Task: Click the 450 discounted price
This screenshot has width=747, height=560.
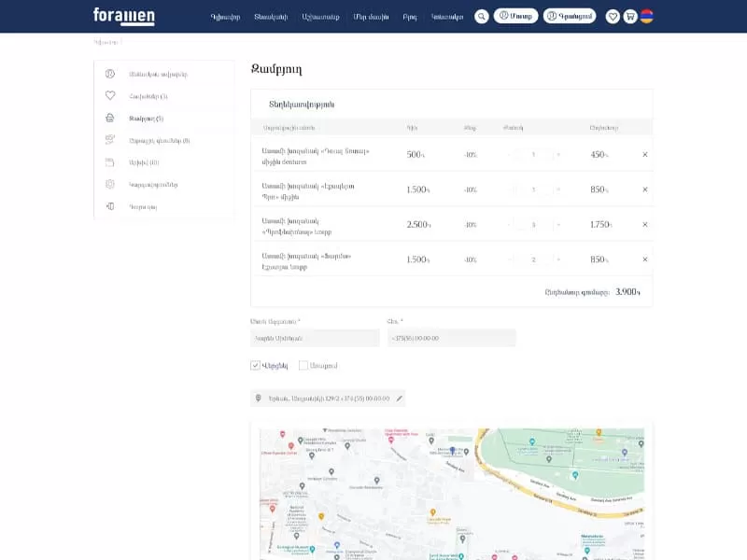Action: point(599,154)
